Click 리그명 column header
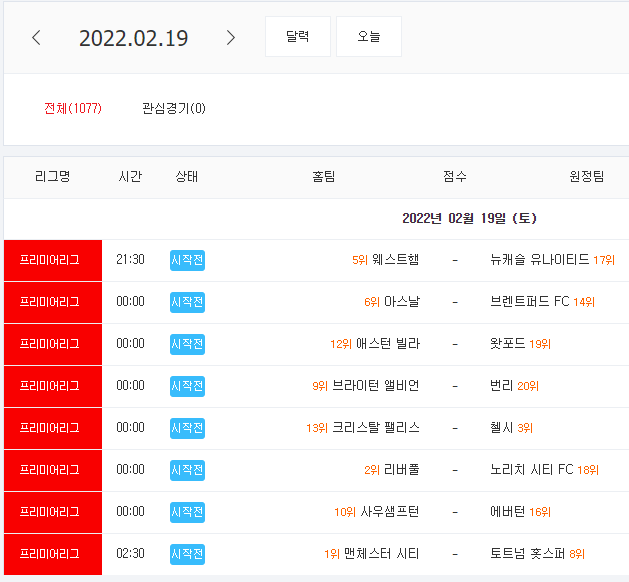 coord(53,176)
